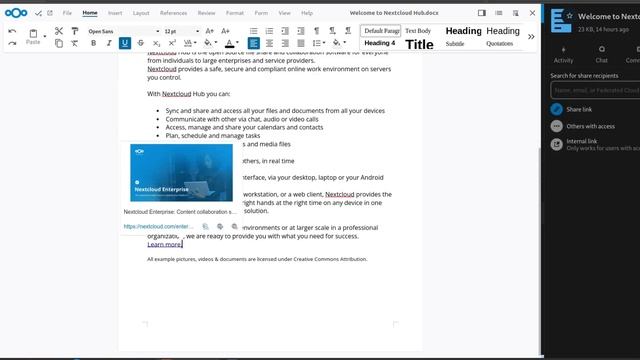
Task: Align text left
Action: coord(253,43)
